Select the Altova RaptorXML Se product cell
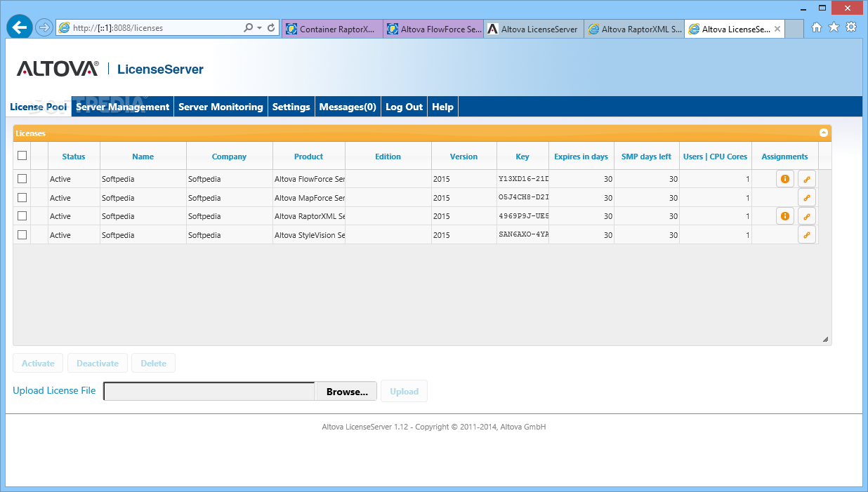Screen dimensions: 868x492 [309, 216]
